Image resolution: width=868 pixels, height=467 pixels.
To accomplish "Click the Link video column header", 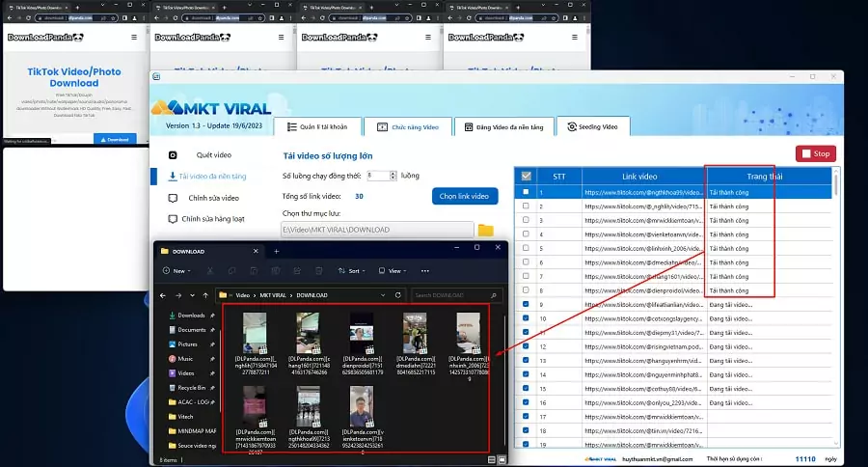I will [639, 177].
